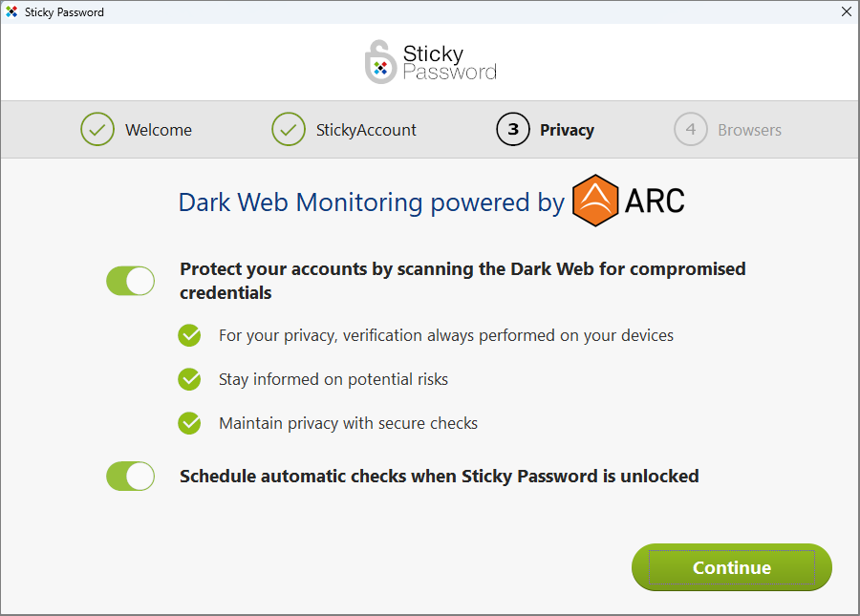Click the StickyAccount step checkmark circle

289,129
